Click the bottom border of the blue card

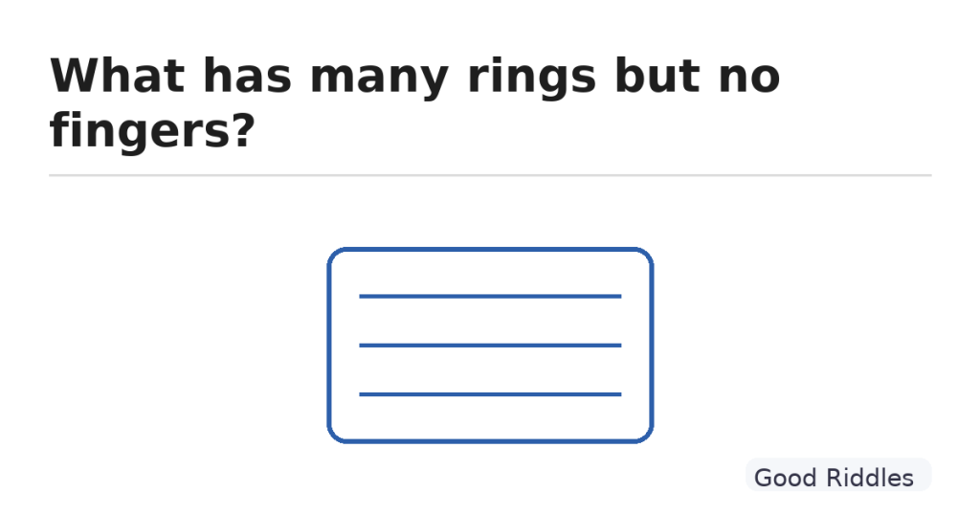pos(490,441)
